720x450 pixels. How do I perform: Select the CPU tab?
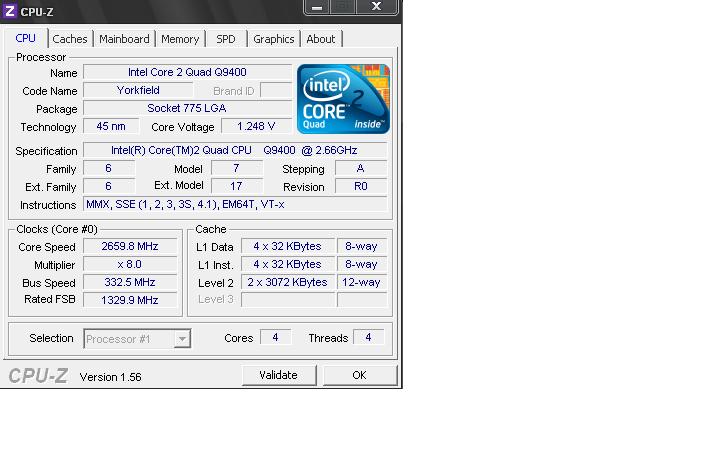pyautogui.click(x=26, y=39)
